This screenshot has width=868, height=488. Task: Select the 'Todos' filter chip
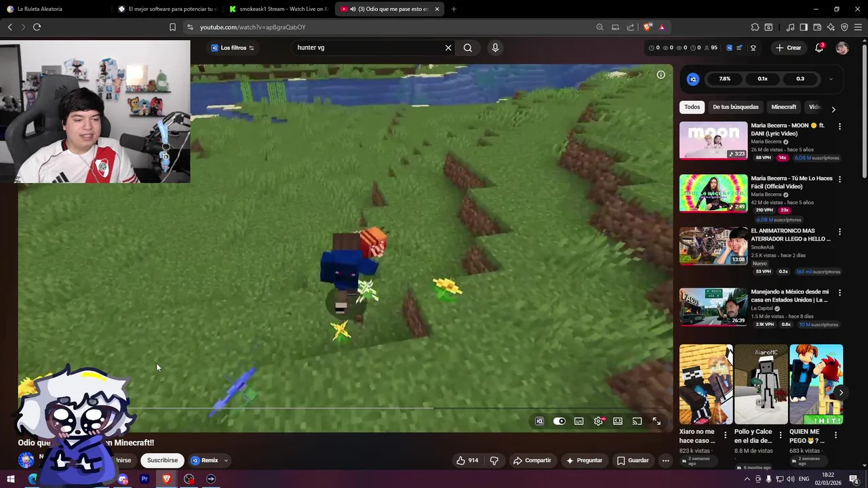pyautogui.click(x=692, y=106)
